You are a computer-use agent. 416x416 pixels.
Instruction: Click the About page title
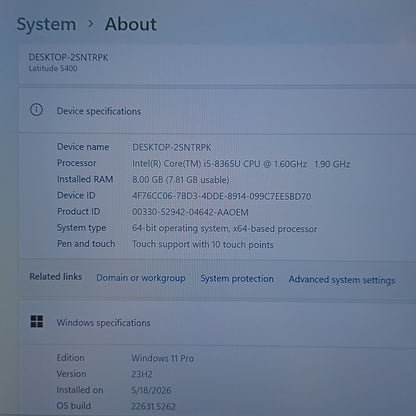131,24
